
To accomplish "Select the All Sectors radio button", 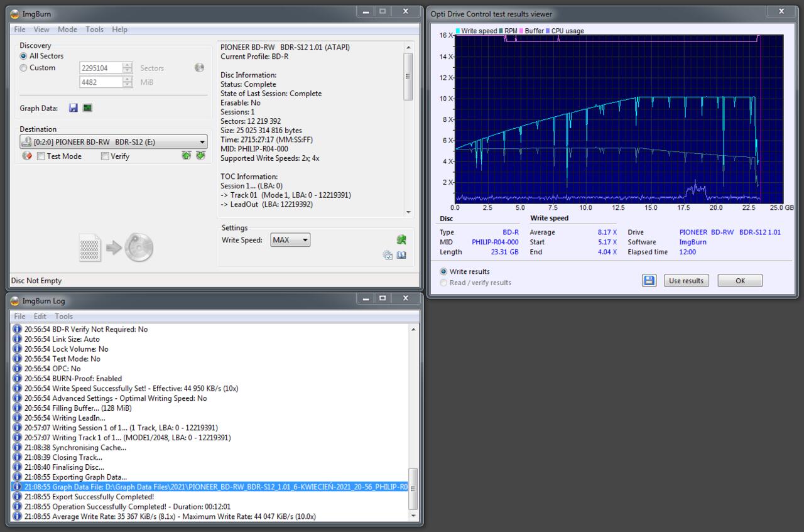I will tap(24, 56).
